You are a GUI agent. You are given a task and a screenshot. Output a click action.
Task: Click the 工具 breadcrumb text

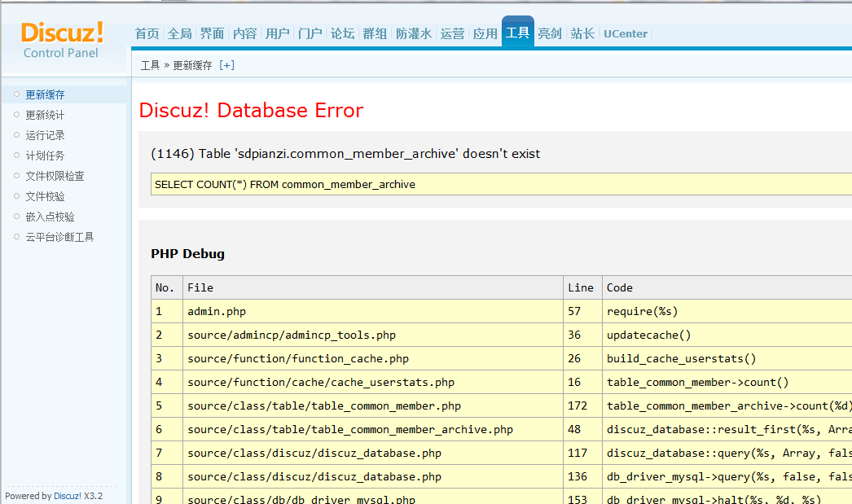coord(150,65)
